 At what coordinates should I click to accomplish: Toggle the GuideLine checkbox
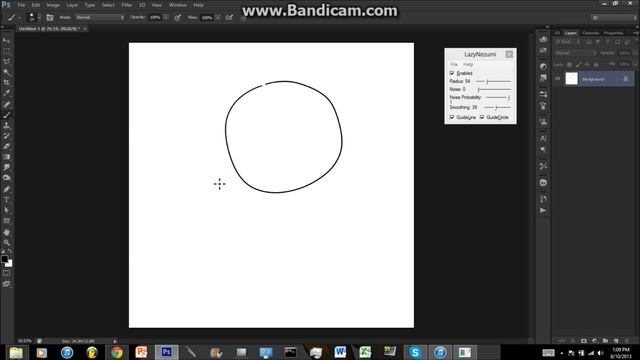click(452, 117)
